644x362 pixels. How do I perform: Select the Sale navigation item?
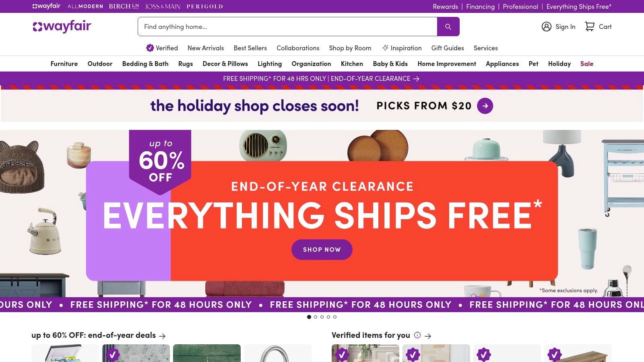(x=586, y=64)
